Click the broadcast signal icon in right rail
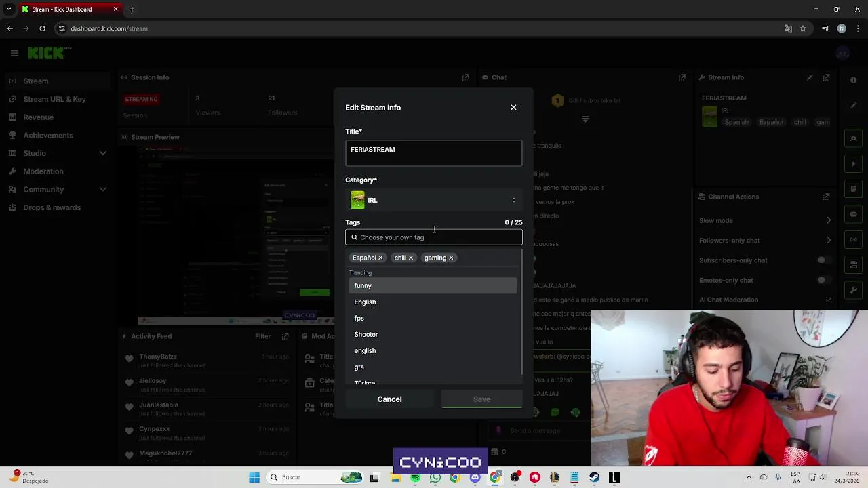 [853, 239]
